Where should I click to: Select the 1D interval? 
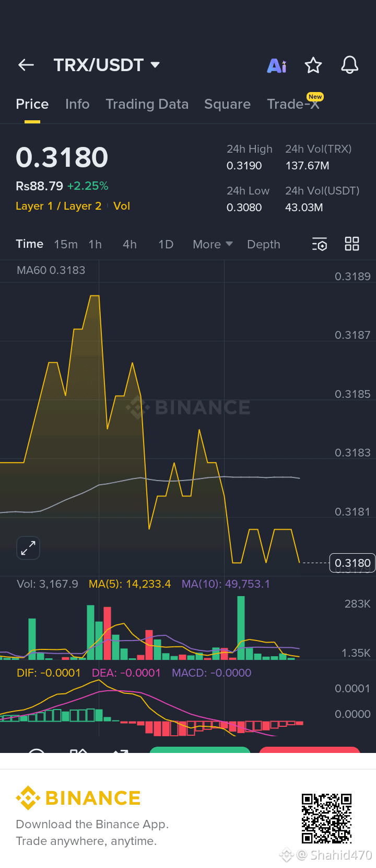tap(166, 244)
